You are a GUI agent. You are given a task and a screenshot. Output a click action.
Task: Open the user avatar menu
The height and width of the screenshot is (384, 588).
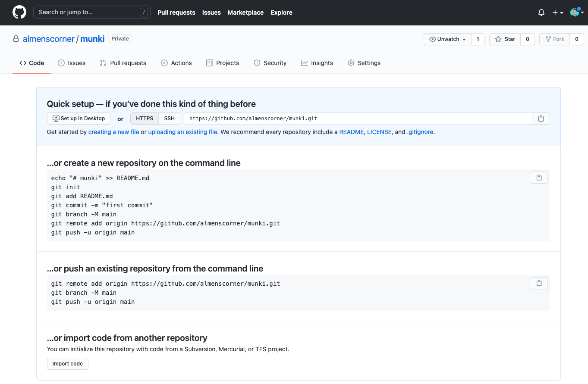pos(576,12)
